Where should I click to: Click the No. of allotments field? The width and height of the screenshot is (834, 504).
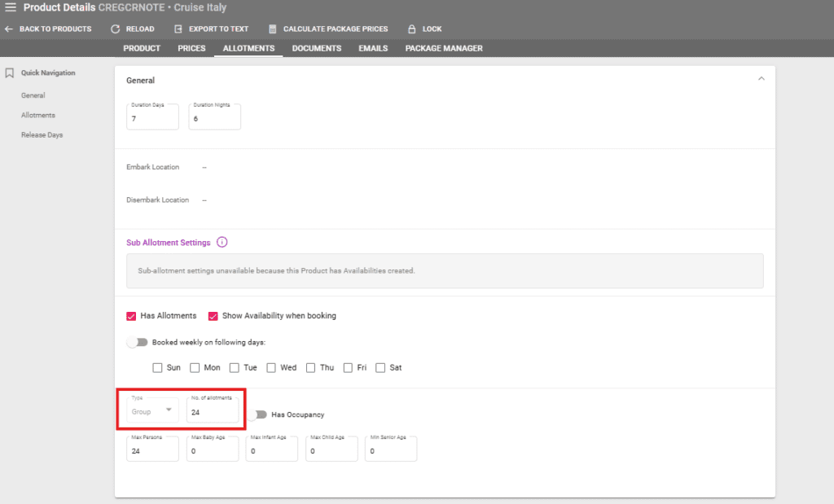point(213,413)
